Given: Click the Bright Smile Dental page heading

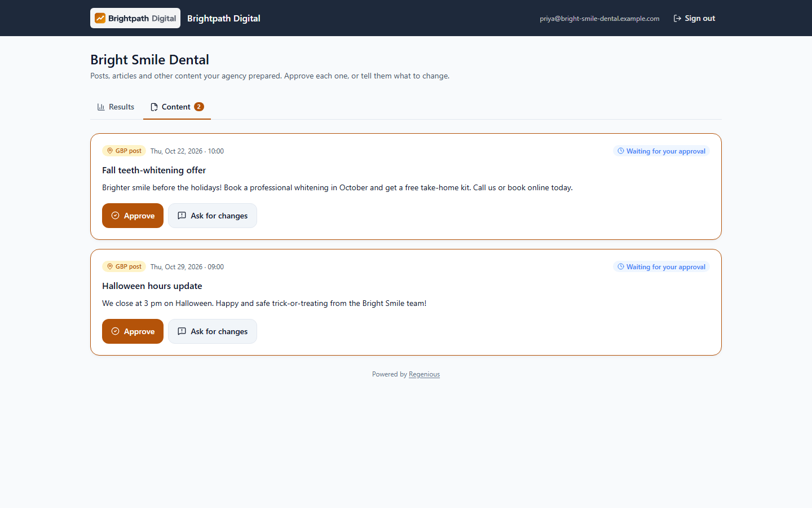Looking at the screenshot, I should (149, 60).
